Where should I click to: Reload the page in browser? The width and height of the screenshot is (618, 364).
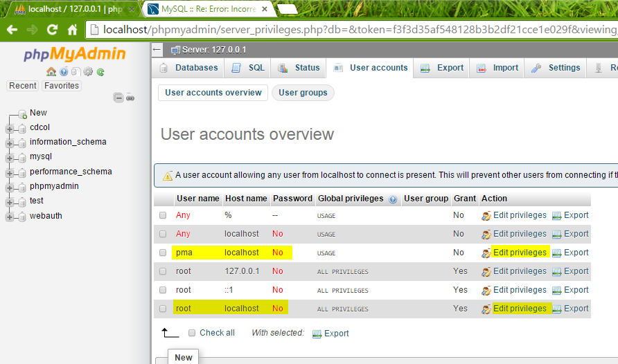[52, 30]
